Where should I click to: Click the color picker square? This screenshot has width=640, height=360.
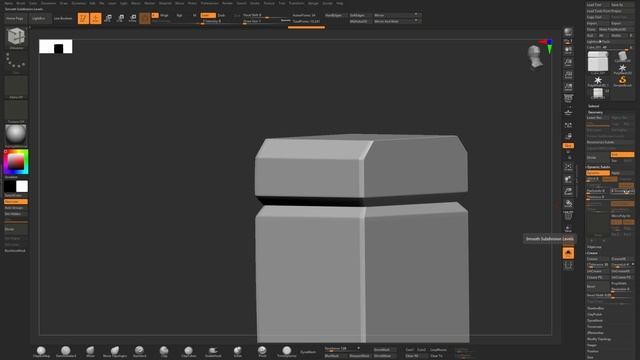[16, 162]
